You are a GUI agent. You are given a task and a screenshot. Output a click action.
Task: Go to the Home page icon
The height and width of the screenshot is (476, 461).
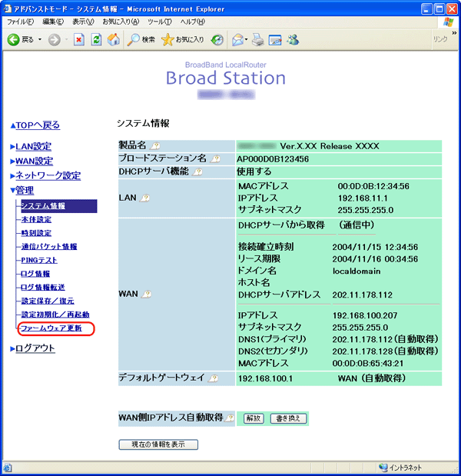click(x=114, y=40)
